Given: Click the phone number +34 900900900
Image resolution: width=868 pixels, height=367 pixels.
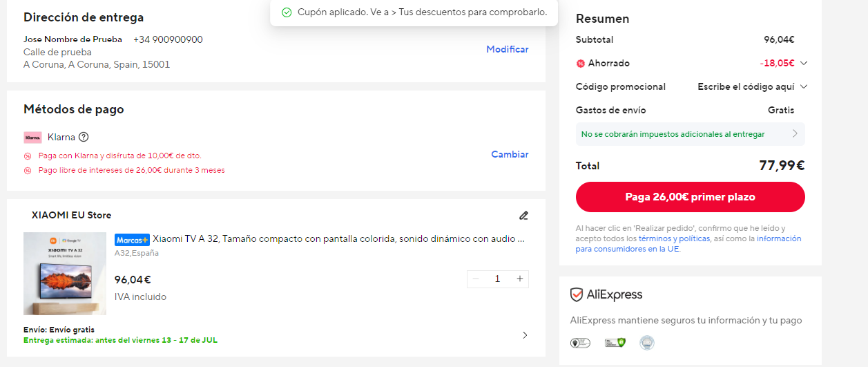Looking at the screenshot, I should 168,39.
